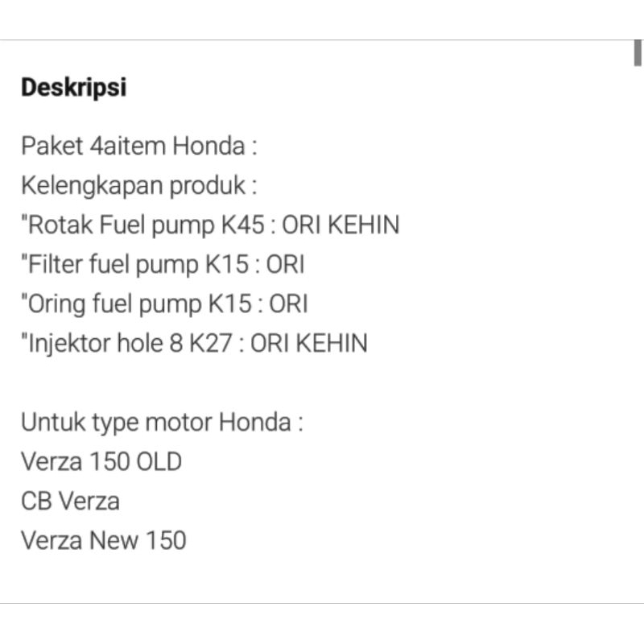Click the 'K27' part code
Image resolution: width=644 pixels, height=644 pixels.
coord(217,344)
